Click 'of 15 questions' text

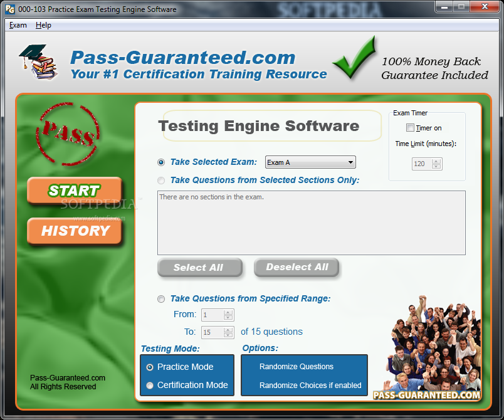[x=271, y=332]
